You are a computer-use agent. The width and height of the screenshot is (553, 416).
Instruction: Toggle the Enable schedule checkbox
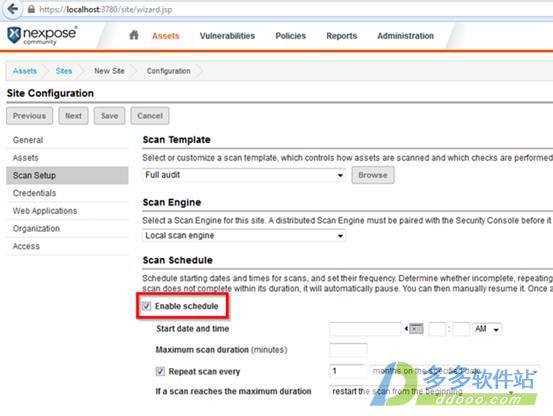click(x=146, y=306)
